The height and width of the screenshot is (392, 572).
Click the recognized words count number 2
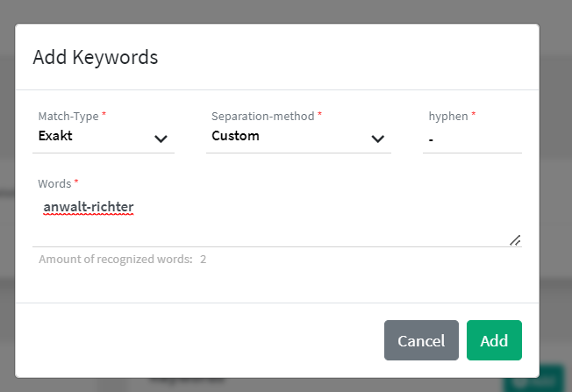tap(203, 260)
